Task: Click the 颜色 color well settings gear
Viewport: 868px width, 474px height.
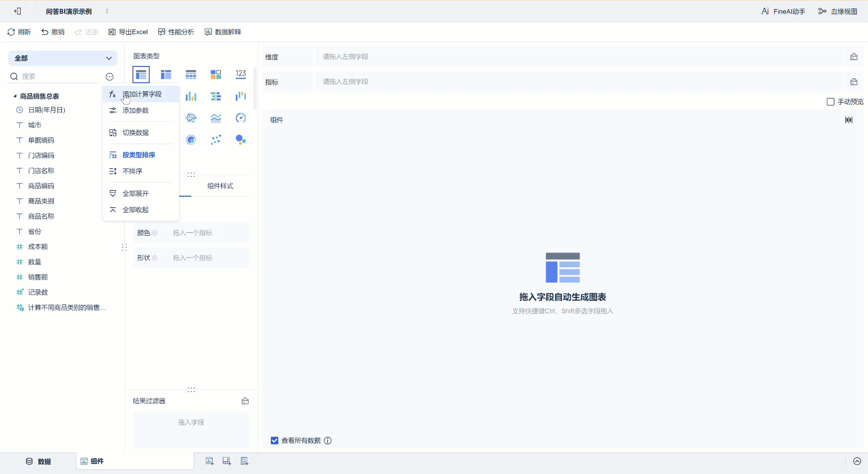Action: tap(155, 233)
